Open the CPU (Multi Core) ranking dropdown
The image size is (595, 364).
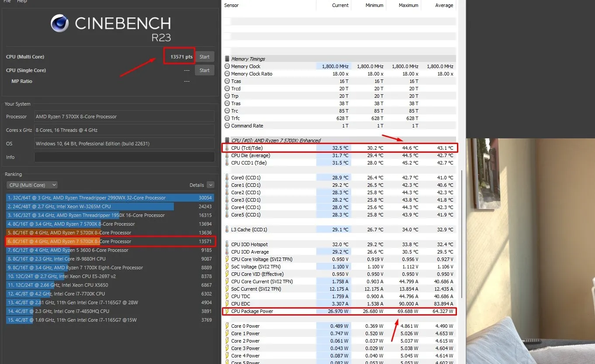[x=32, y=185]
